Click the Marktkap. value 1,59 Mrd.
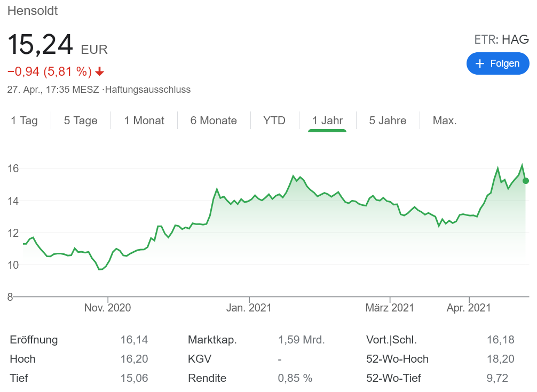 tap(301, 340)
